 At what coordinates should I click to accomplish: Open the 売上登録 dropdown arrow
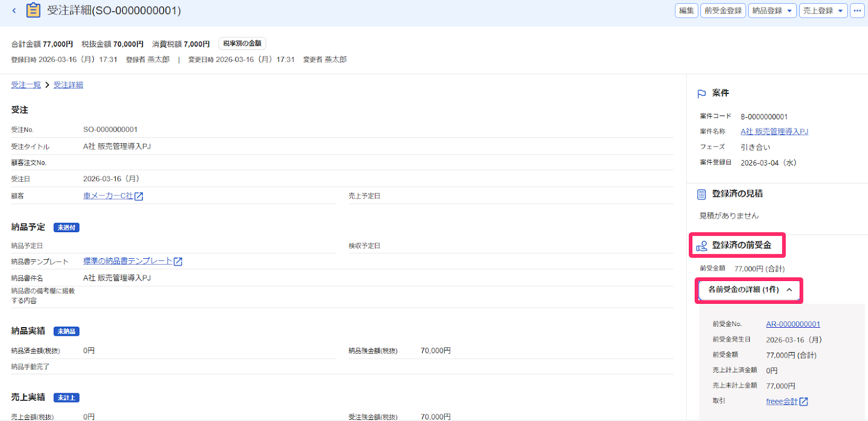tap(840, 11)
